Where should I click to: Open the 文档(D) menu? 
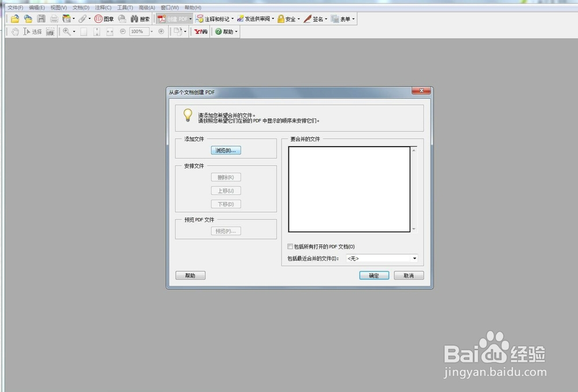[81, 8]
